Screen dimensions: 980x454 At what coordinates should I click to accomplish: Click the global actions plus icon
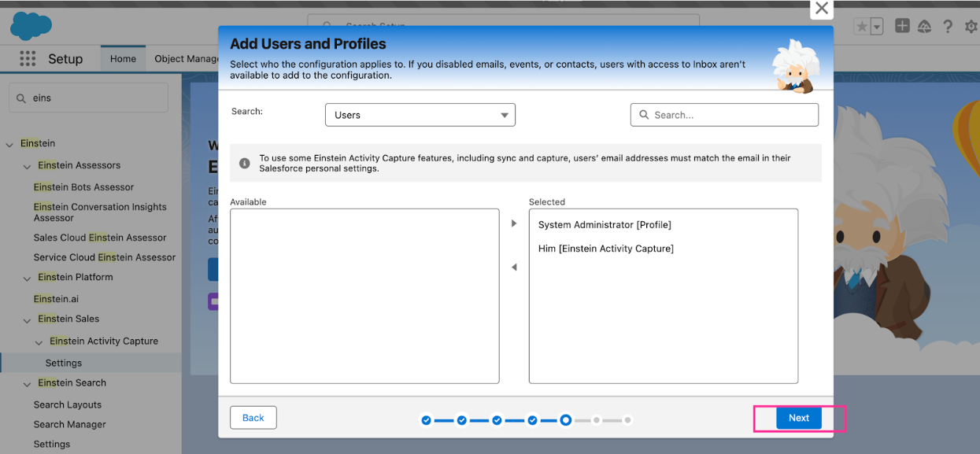click(902, 26)
